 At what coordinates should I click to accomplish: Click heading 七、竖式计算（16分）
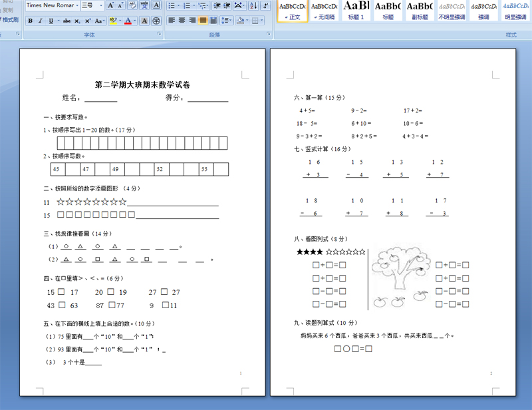click(323, 149)
